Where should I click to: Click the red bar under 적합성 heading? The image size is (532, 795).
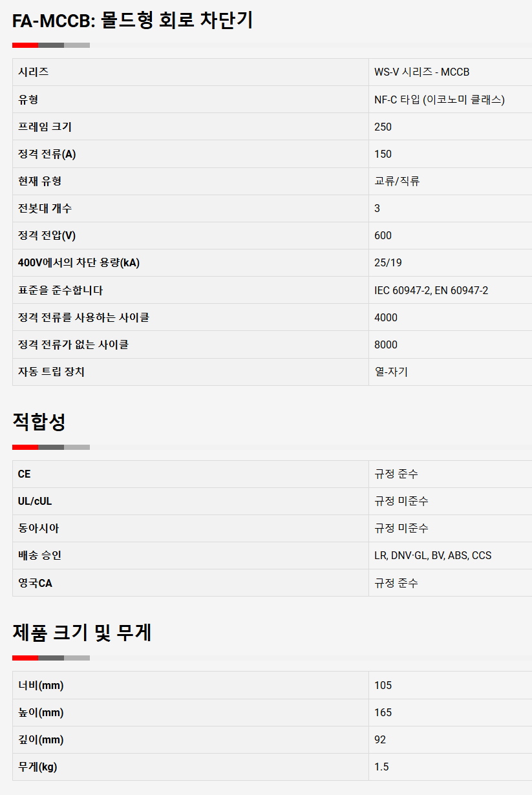[x=25, y=447]
